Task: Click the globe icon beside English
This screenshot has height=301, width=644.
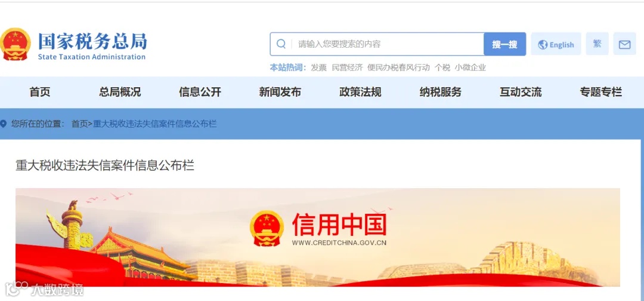Action: tap(543, 45)
